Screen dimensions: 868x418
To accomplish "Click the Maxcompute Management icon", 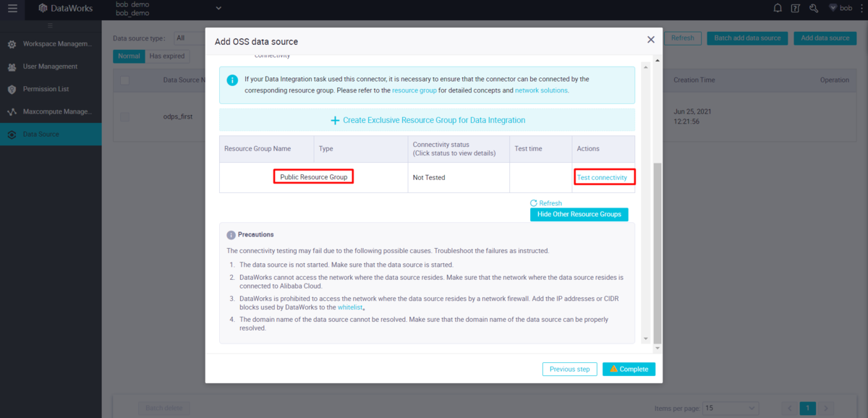I will click(12, 111).
